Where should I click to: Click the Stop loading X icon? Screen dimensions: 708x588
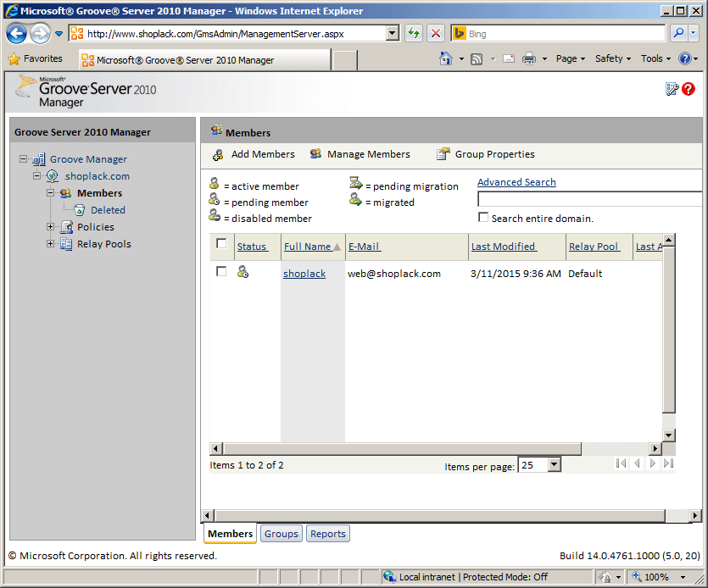pos(435,33)
